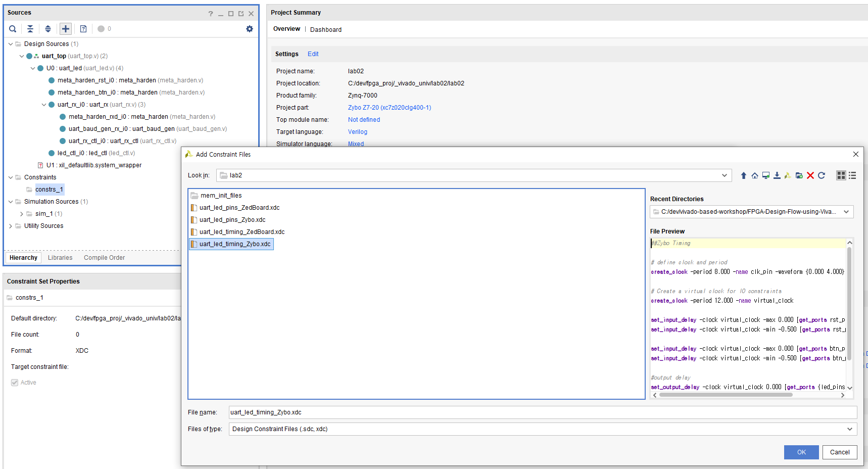
Task: Click the download arrow directory icon
Action: pyautogui.click(x=777, y=175)
